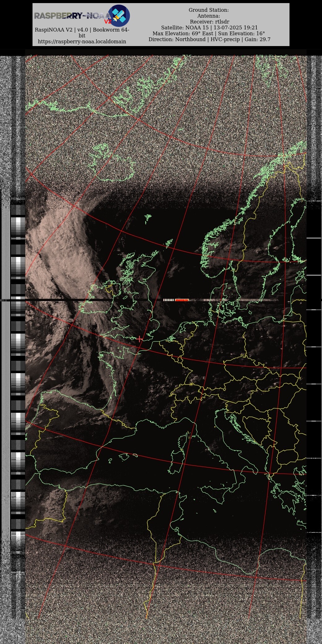Screen dimensions: 322x644
Task: Click the 'Satellite: NOAA 15 | 13-07-2025 19:21' line
Action: tap(209, 28)
